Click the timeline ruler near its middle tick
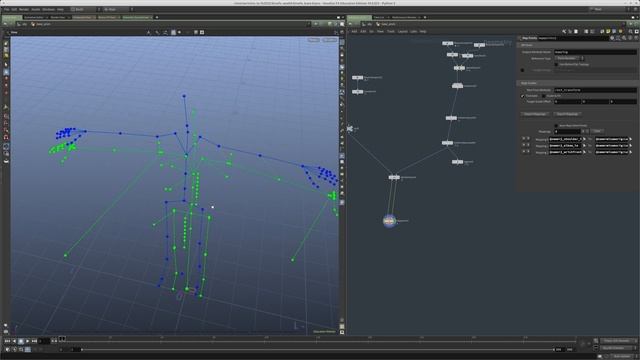This screenshot has height=360, width=640. 318,340
